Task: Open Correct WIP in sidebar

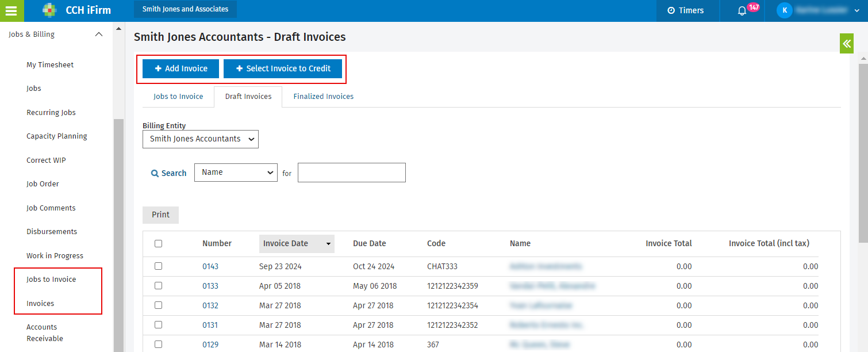Action: click(46, 160)
